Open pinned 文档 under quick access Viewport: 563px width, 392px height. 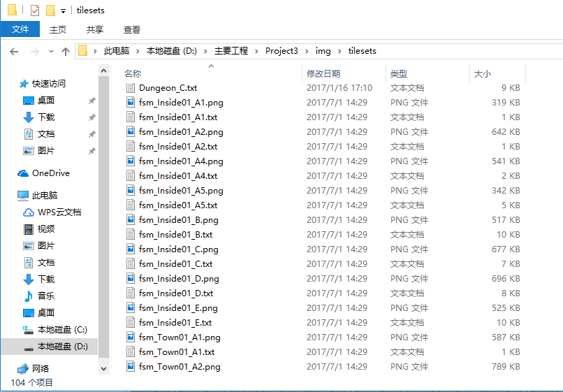coord(46,134)
